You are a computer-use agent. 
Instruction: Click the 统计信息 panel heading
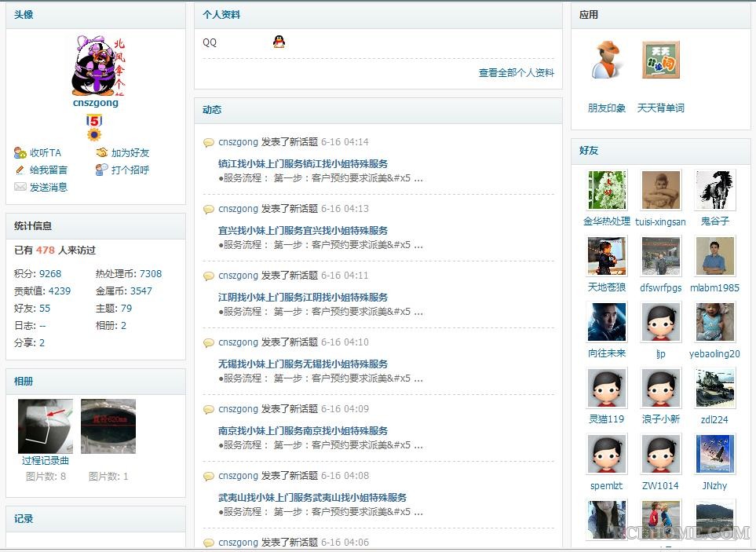(x=33, y=225)
